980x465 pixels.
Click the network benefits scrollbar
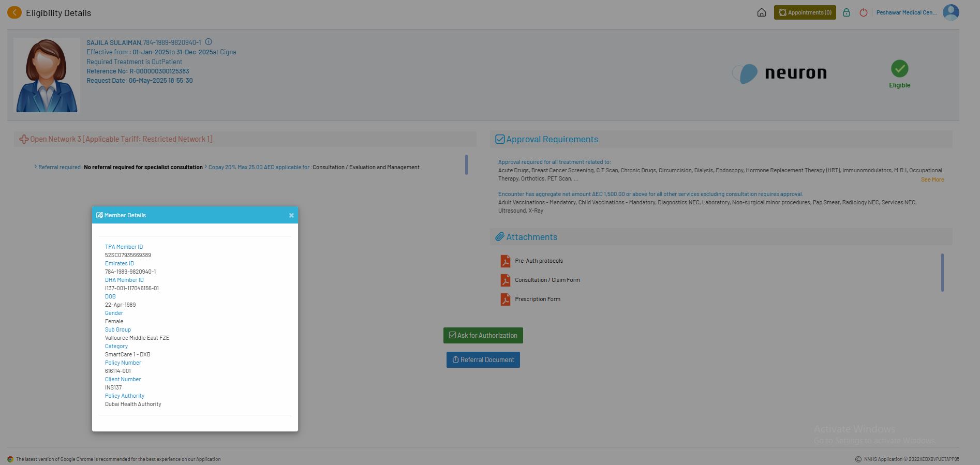click(x=466, y=164)
